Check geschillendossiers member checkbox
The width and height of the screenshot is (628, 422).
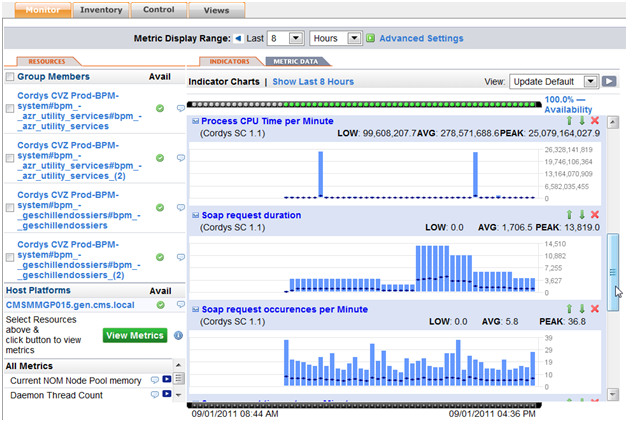(x=10, y=207)
